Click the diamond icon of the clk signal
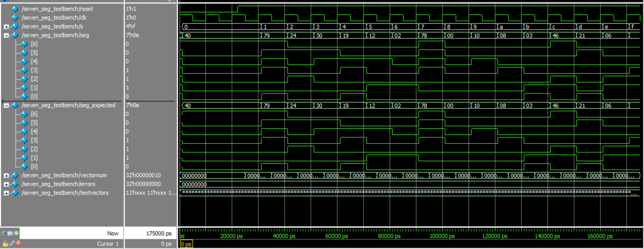644x249 pixels. [15, 18]
